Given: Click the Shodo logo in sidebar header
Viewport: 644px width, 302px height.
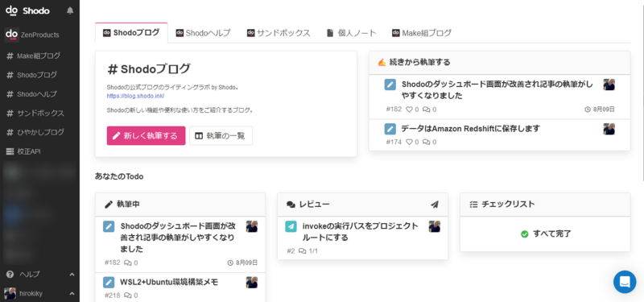Looking at the screenshot, I should (x=27, y=10).
